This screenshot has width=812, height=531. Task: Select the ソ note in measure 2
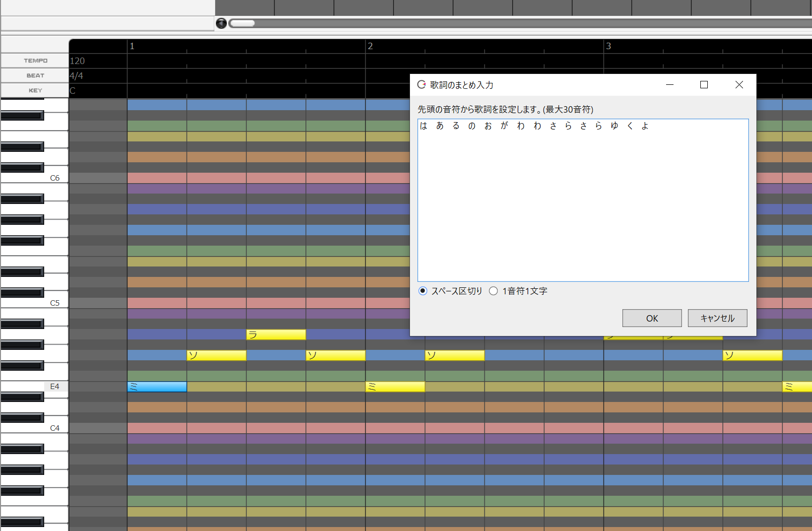tap(455, 355)
